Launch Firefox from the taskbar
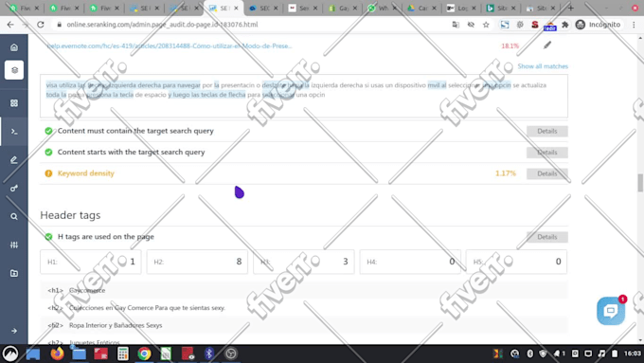This screenshot has height=363, width=644. (x=58, y=354)
